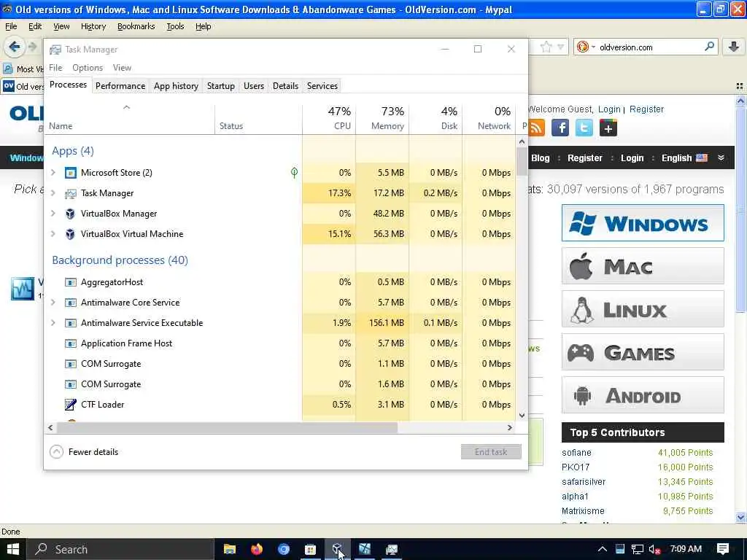Click the Android category button
The image size is (747, 560).
643,395
